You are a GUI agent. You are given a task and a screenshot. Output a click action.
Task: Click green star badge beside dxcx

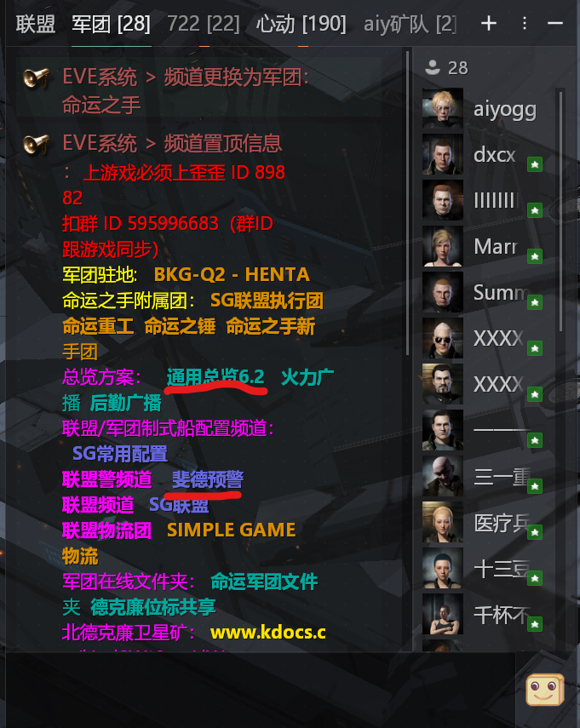(535, 164)
